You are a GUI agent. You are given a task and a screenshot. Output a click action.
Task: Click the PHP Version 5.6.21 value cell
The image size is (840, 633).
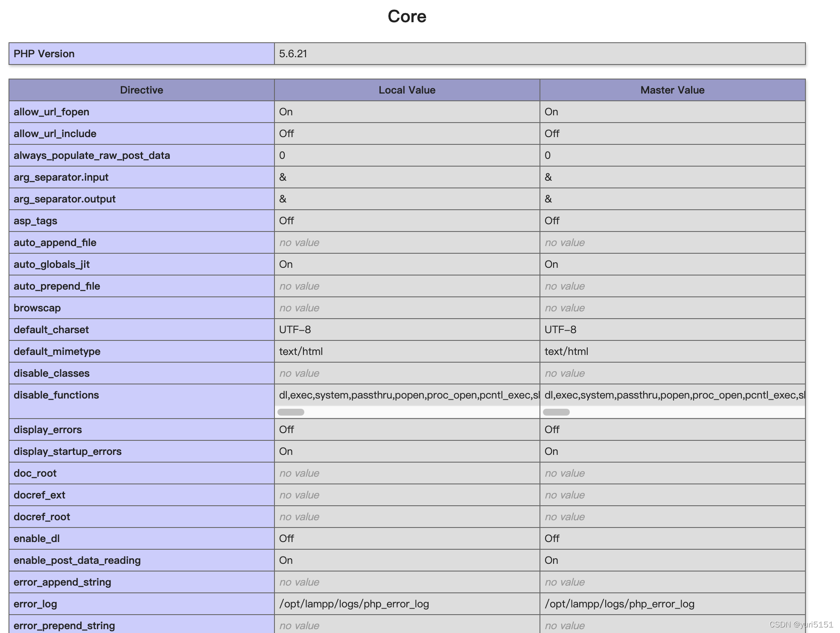click(293, 54)
